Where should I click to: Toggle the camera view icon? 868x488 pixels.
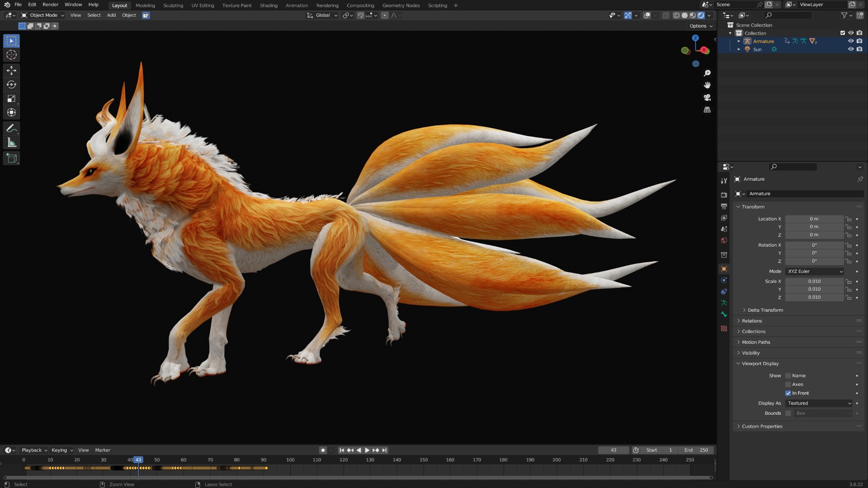(x=707, y=98)
